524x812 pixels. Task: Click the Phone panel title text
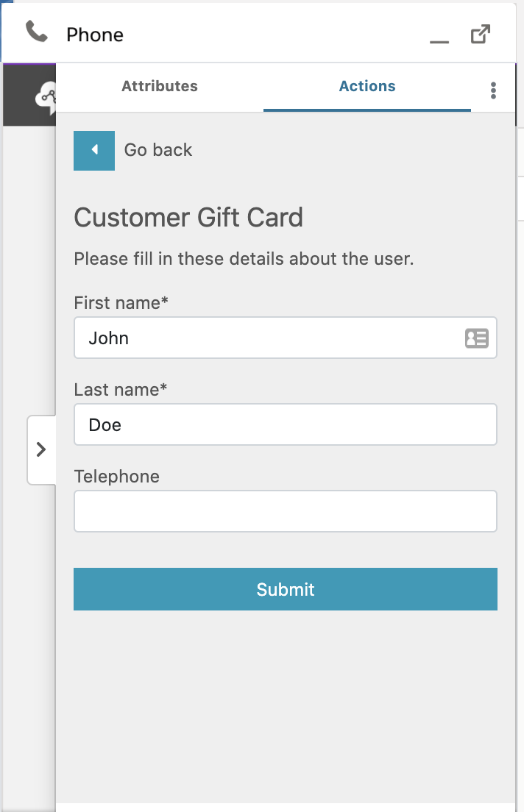tap(95, 35)
